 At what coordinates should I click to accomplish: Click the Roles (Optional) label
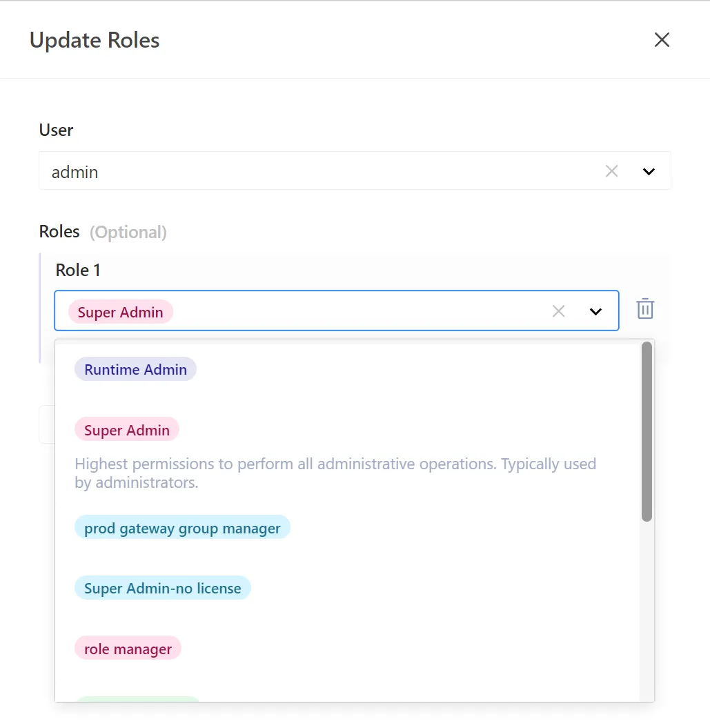click(x=103, y=232)
